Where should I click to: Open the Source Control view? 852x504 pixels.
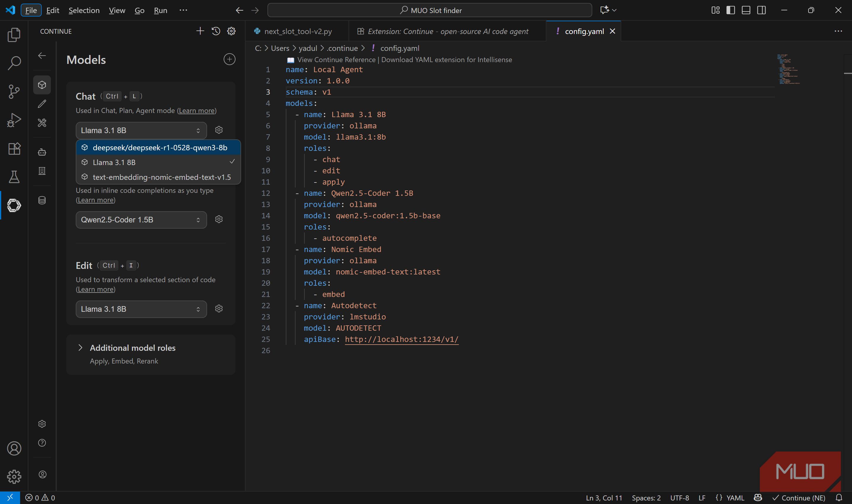[14, 91]
